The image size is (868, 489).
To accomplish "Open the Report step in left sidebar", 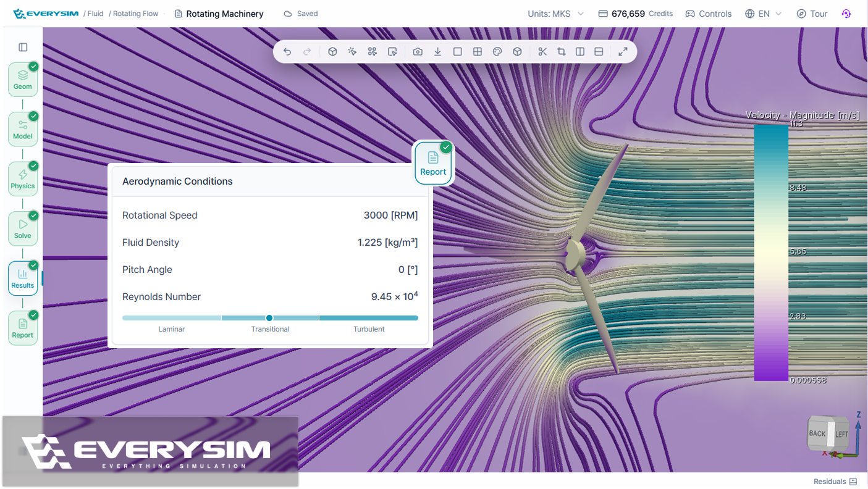I will pos(23,328).
